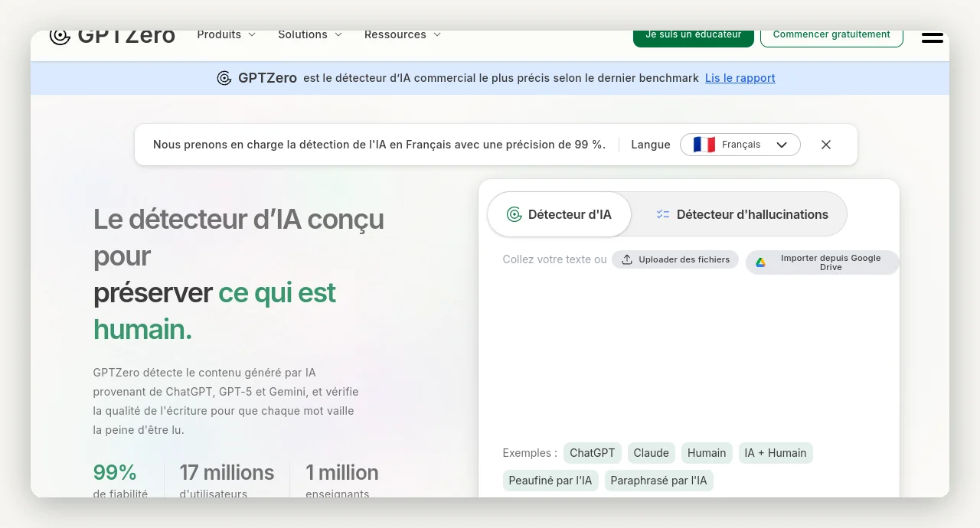Expand the Ressources menu
Viewport: 980px width, 528px height.
click(402, 34)
